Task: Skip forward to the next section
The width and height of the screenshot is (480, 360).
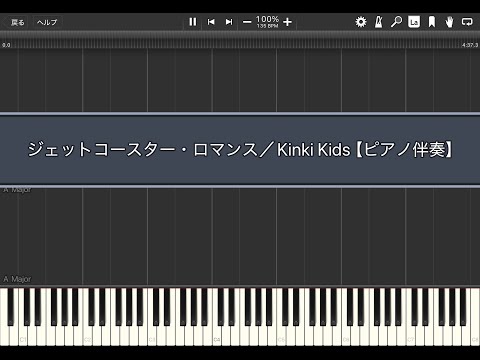Action: [x=229, y=22]
